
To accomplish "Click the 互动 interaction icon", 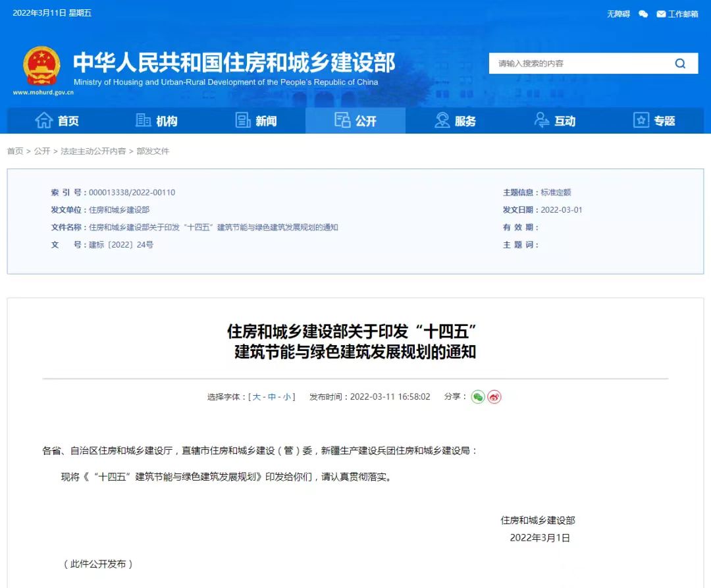I will (x=541, y=120).
